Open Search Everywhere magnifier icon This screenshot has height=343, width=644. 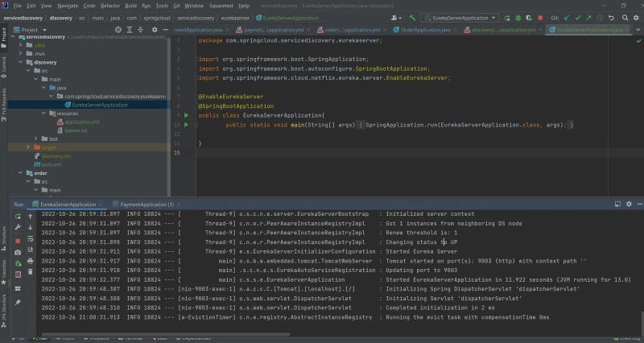point(625,18)
